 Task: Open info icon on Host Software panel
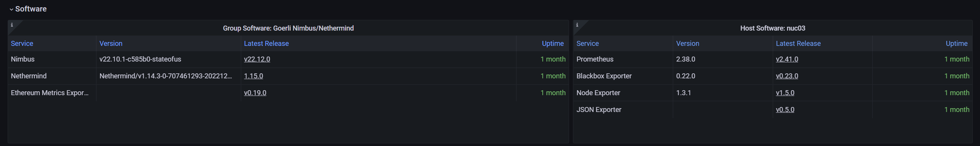[x=577, y=25]
